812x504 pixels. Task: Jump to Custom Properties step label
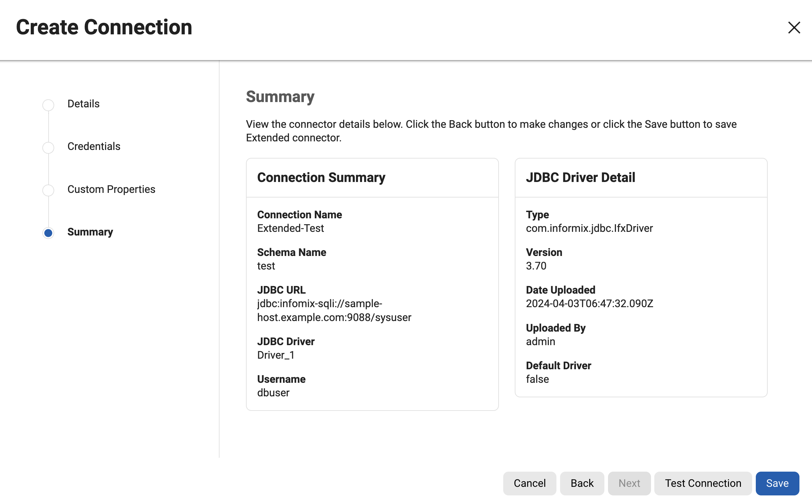(x=111, y=189)
